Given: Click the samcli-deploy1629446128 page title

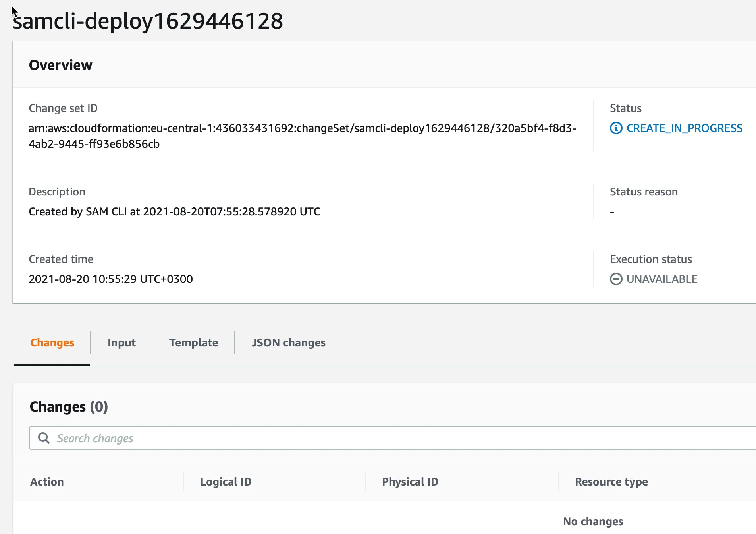Looking at the screenshot, I should coord(148,21).
